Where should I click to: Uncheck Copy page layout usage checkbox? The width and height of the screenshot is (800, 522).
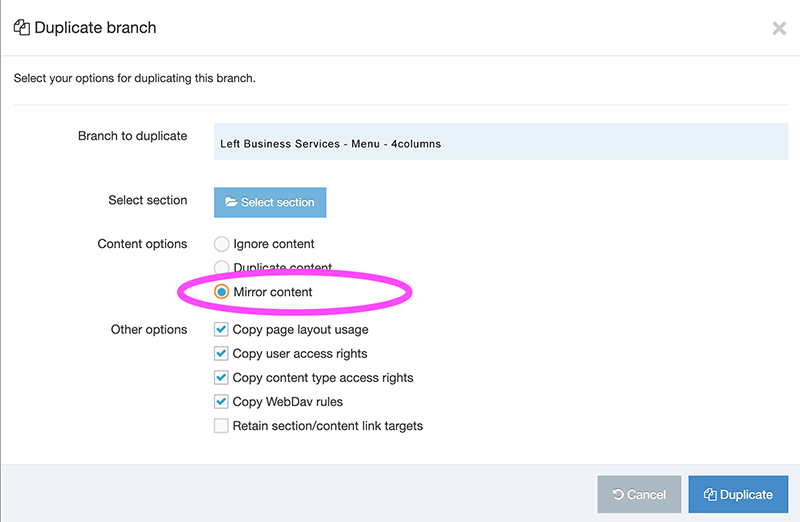pyautogui.click(x=221, y=329)
